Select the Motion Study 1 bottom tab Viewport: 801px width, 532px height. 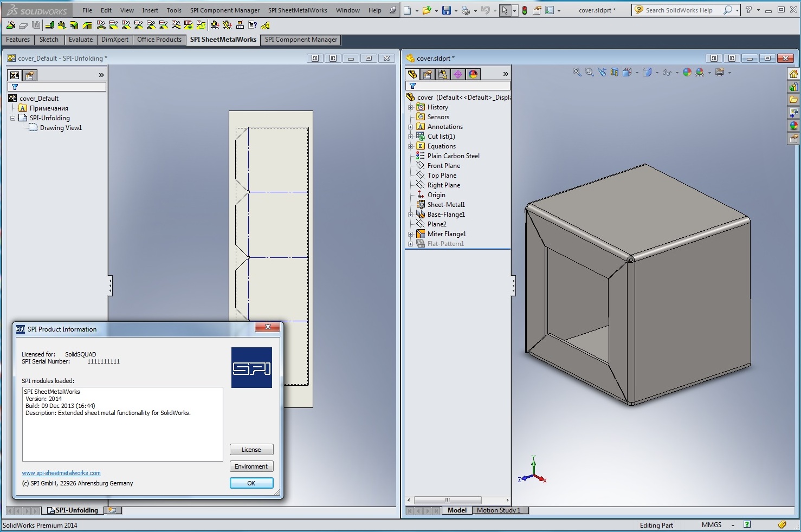coord(499,510)
